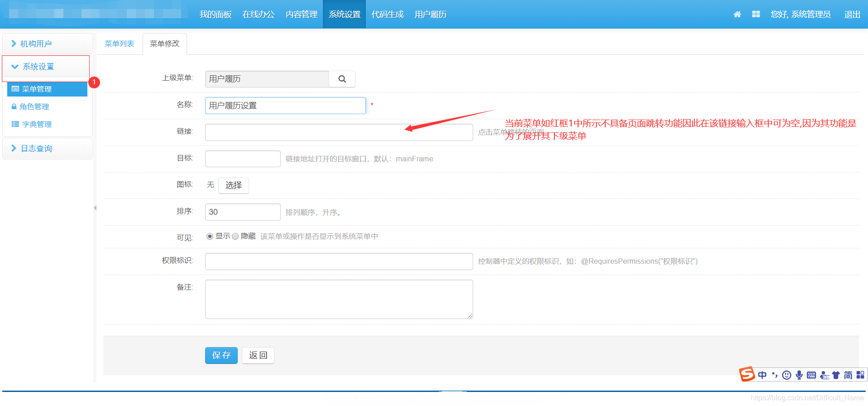
Task: Click the Sogou input method S logo
Action: coord(747,374)
